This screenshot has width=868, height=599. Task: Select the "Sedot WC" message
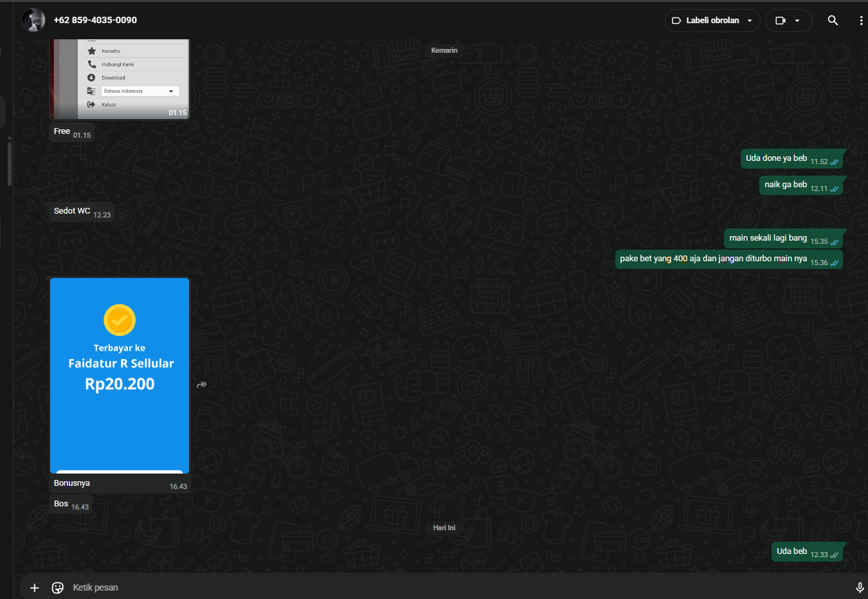(x=82, y=212)
